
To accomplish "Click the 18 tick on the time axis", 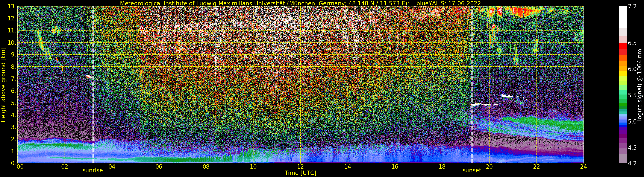I will [x=442, y=166].
